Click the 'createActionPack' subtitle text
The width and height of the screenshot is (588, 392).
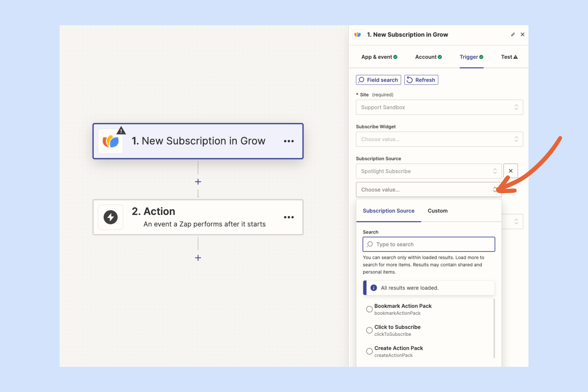point(393,355)
